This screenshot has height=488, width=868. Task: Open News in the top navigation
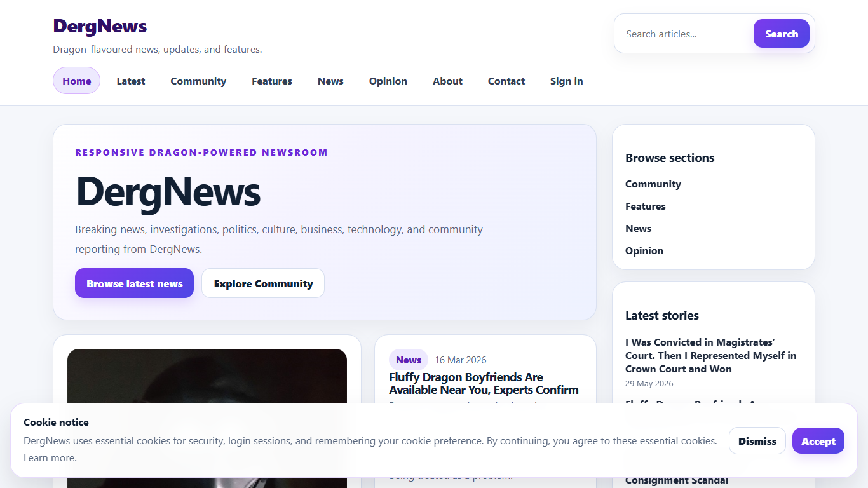point(330,81)
